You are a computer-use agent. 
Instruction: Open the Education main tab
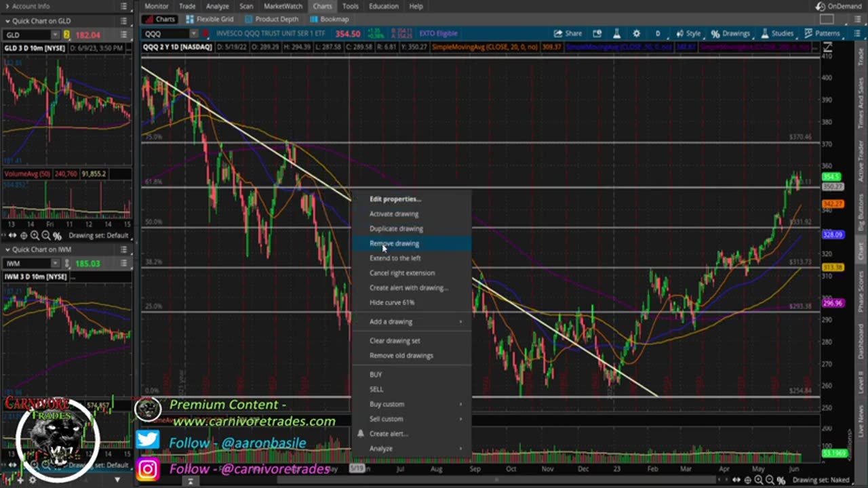click(384, 6)
